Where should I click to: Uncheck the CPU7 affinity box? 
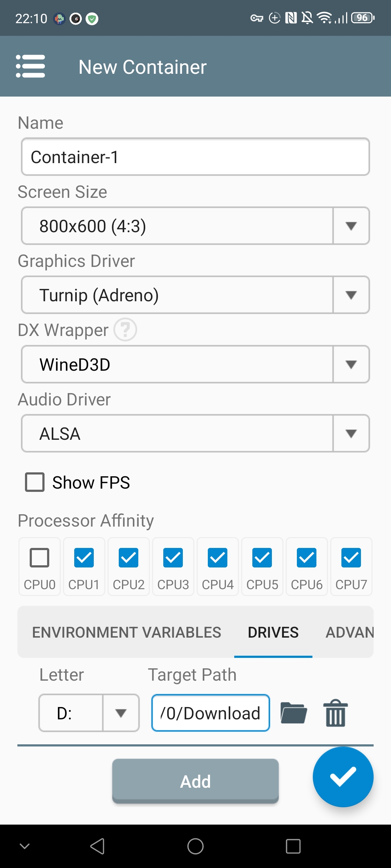point(351,558)
